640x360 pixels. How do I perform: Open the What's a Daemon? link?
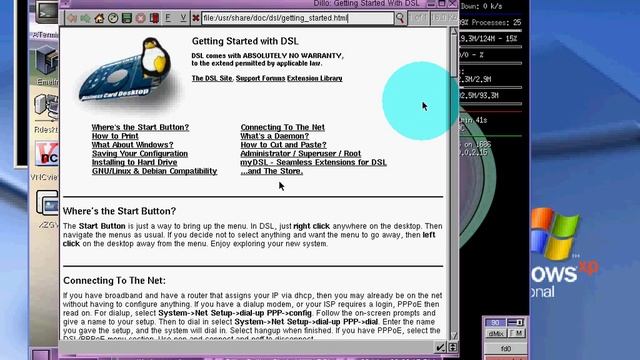point(275,136)
